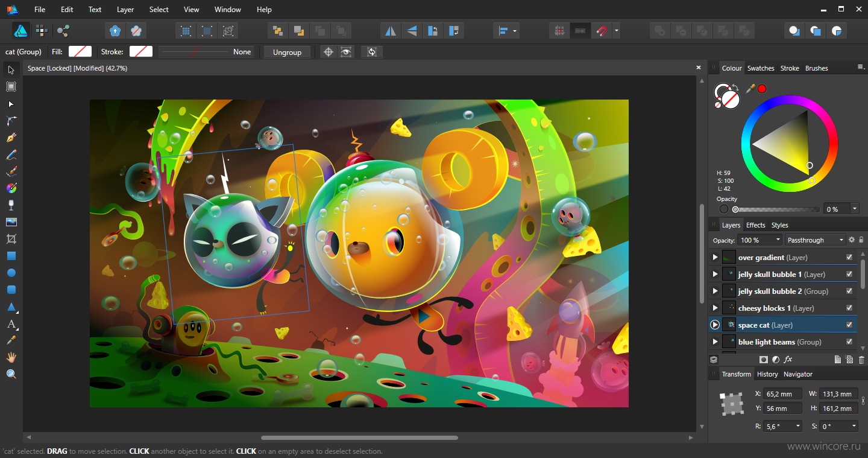868x458 pixels.
Task: Open the Alignment options dropdown
Action: coord(506,31)
